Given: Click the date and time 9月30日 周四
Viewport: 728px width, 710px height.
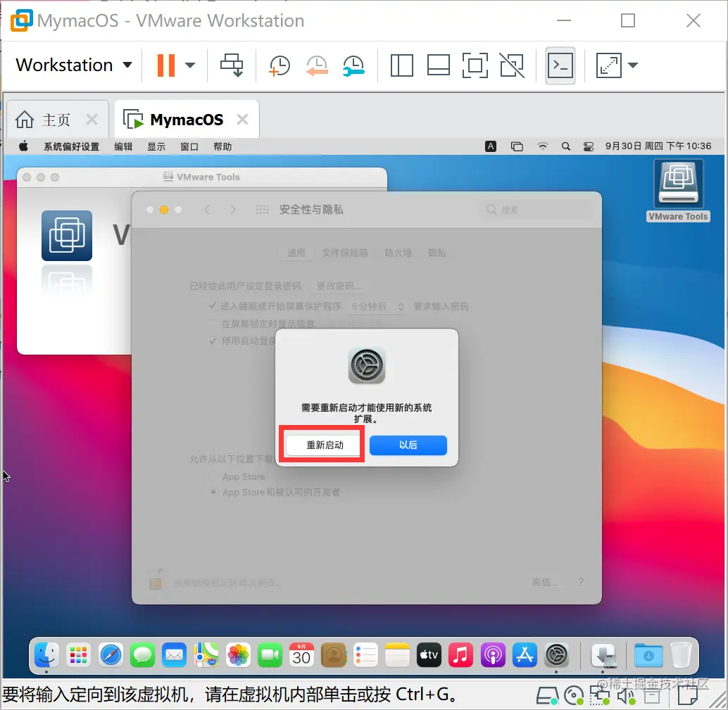Looking at the screenshot, I should click(658, 146).
